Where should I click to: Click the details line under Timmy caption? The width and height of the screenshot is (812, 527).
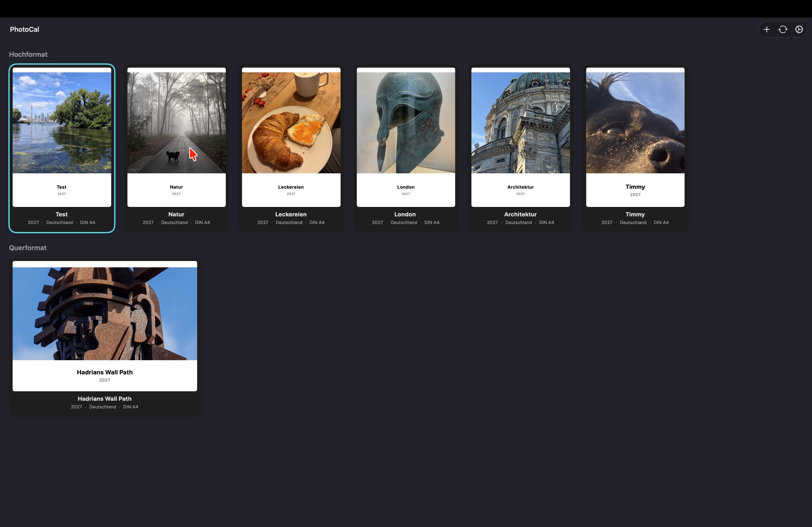point(635,223)
